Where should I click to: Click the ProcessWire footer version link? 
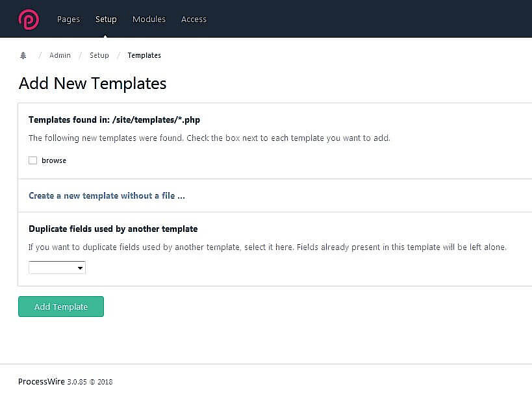41,382
